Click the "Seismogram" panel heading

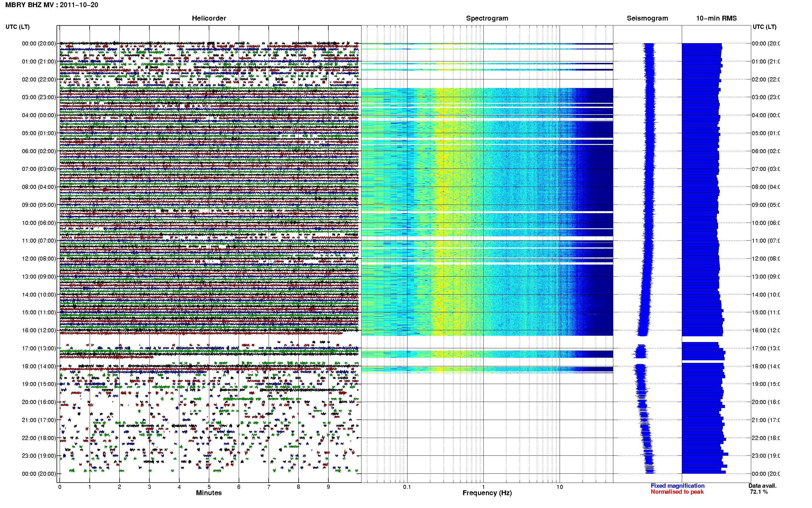pyautogui.click(x=647, y=19)
